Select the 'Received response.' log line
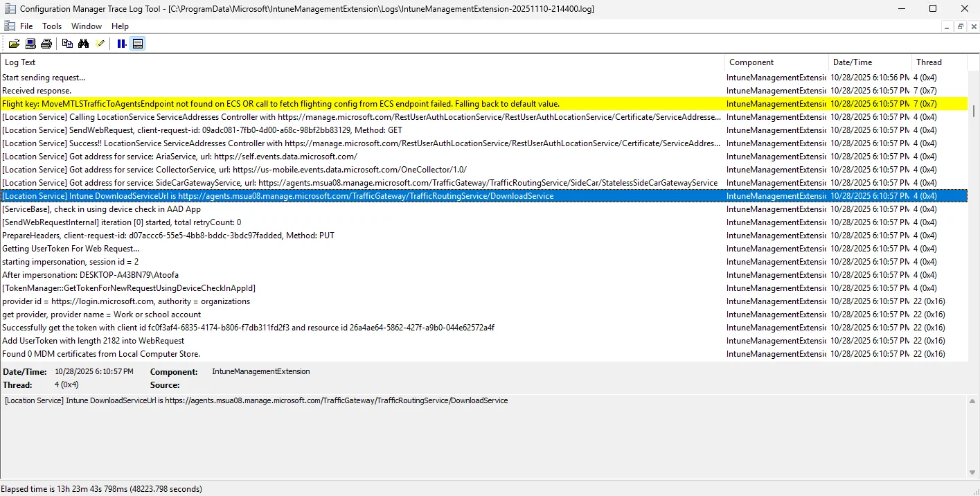Viewport: 980px width, 496px height. tap(483, 91)
